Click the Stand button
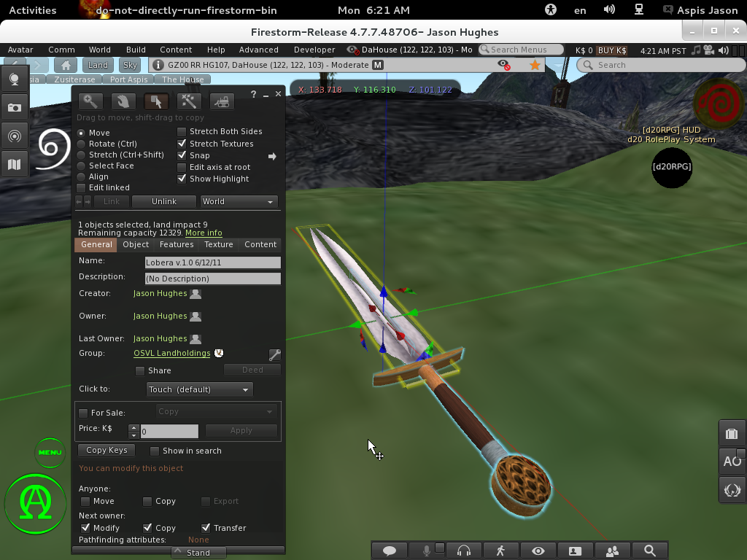 coord(198,553)
